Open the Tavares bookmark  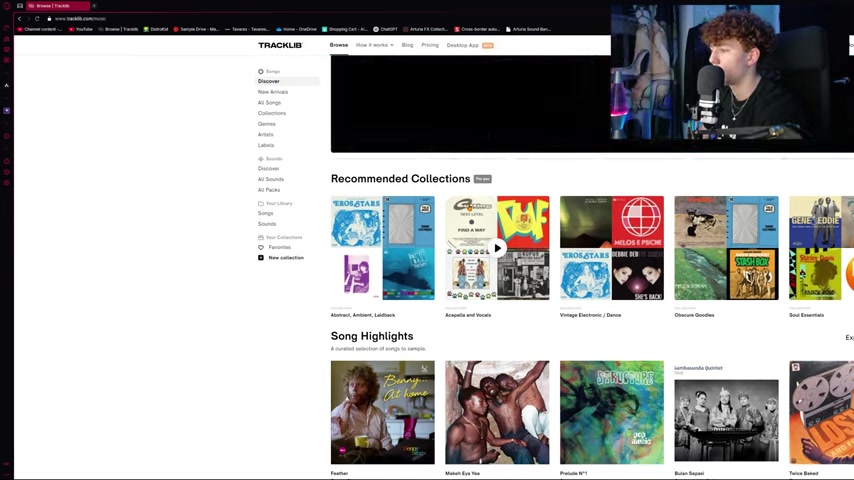pos(247,29)
